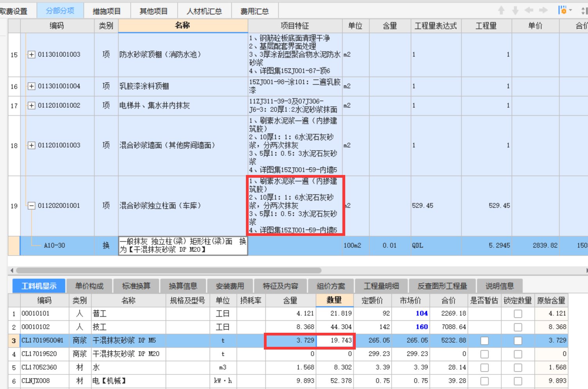This screenshot has height=389, width=588.
Task: Open the 费用汇总 tab
Action: (255, 11)
